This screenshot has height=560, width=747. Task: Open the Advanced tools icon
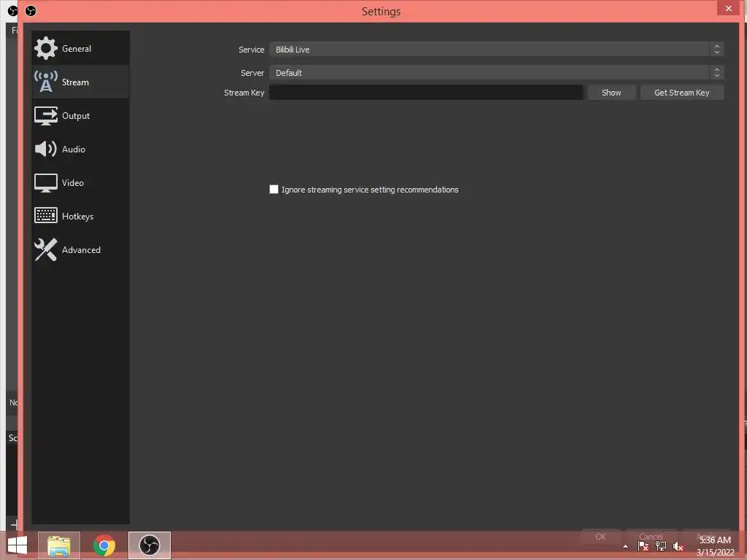46,249
